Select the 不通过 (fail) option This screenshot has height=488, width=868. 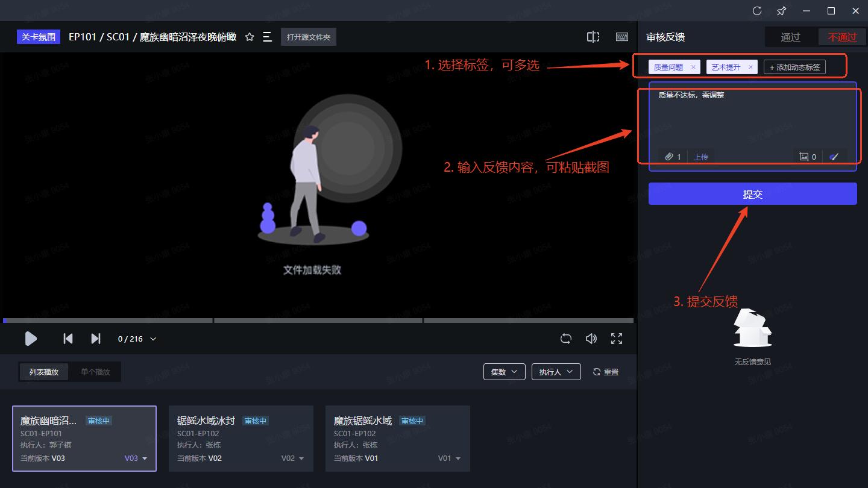(842, 37)
